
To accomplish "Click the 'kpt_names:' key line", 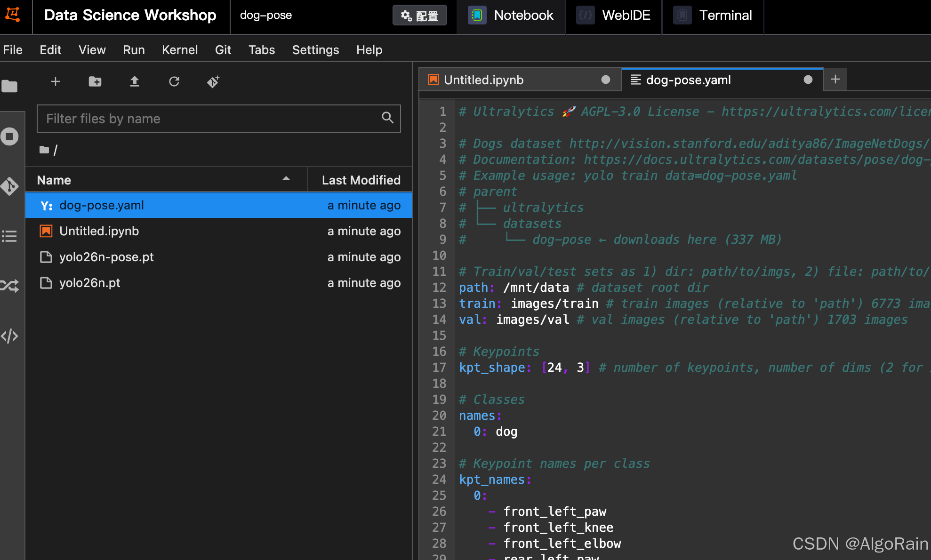I will (x=495, y=480).
